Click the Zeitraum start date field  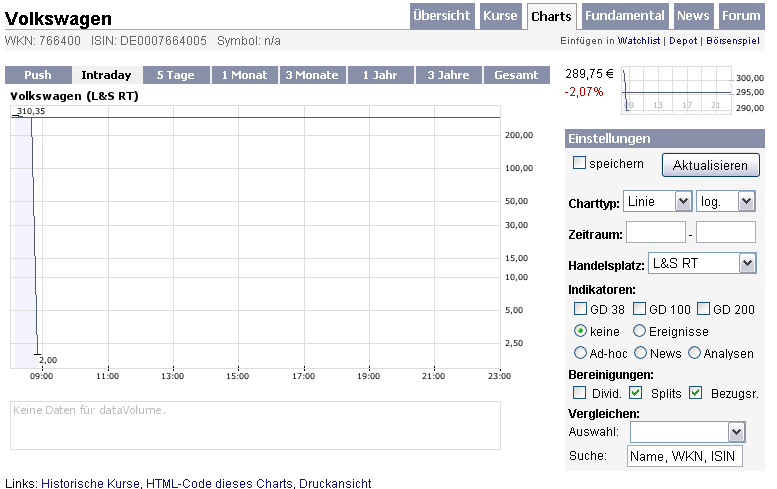coord(656,232)
